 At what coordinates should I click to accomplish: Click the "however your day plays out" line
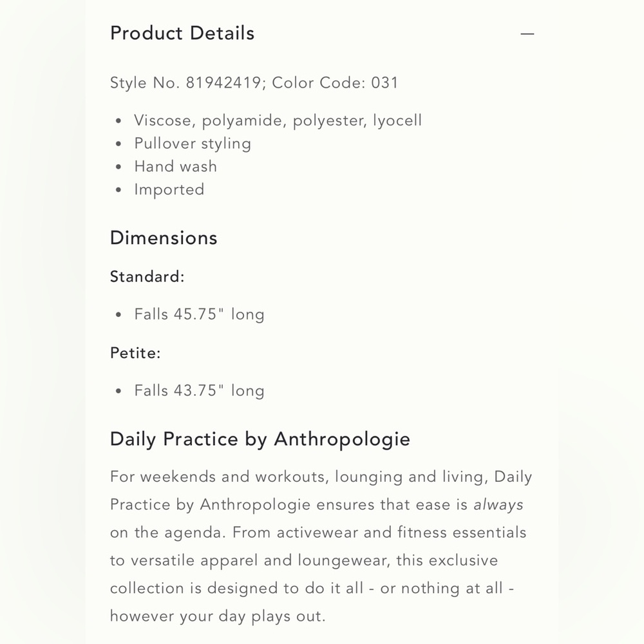pos(218,616)
